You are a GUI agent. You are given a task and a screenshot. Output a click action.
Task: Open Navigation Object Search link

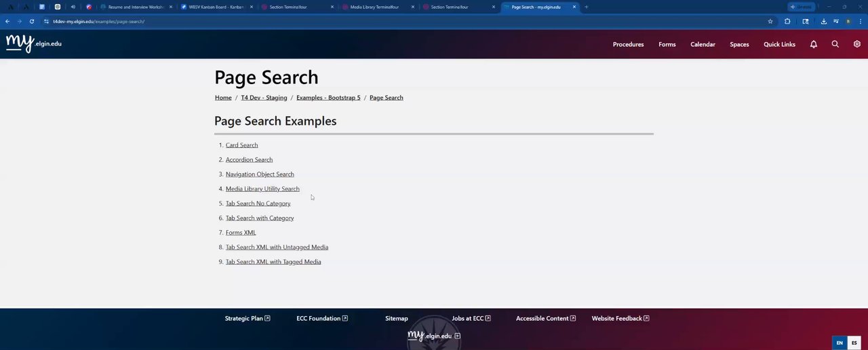pos(260,174)
